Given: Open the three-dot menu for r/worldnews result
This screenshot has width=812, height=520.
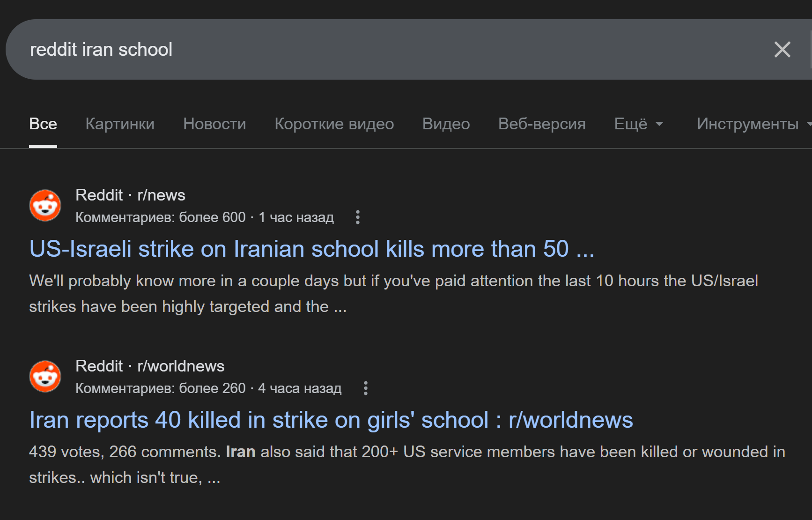Looking at the screenshot, I should [x=366, y=388].
